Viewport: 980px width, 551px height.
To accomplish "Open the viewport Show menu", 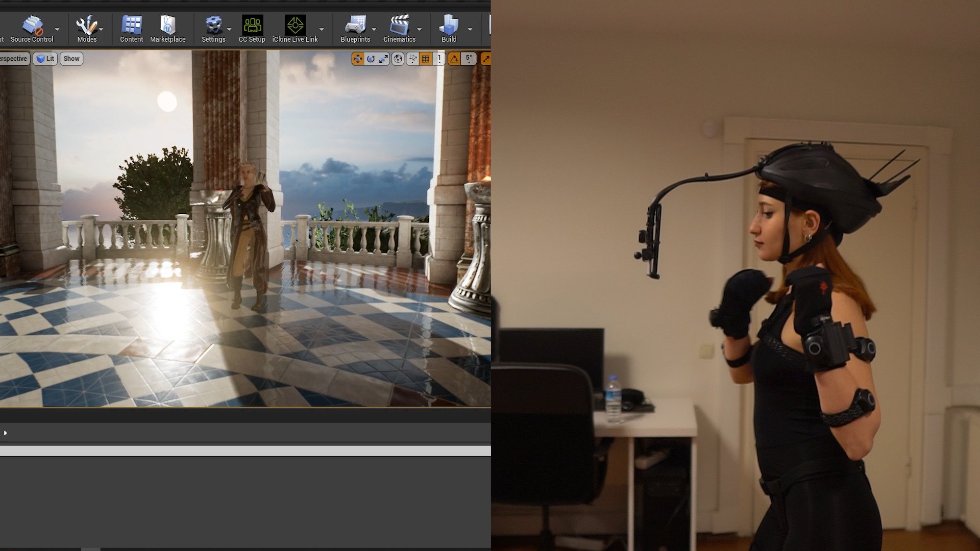I will (x=71, y=59).
